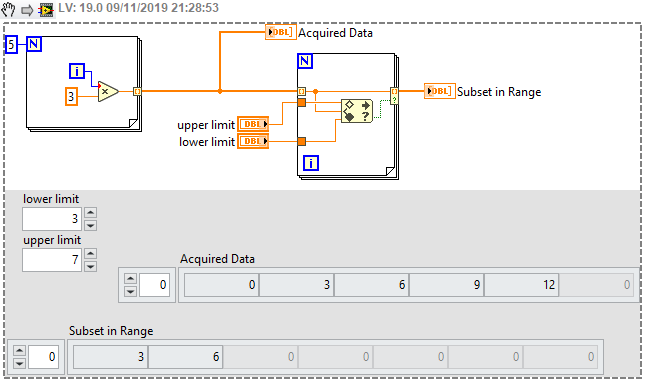Image resolution: width=645 pixels, height=382 pixels.
Task: Click the Subset in Range label on block diagram
Action: click(x=499, y=92)
